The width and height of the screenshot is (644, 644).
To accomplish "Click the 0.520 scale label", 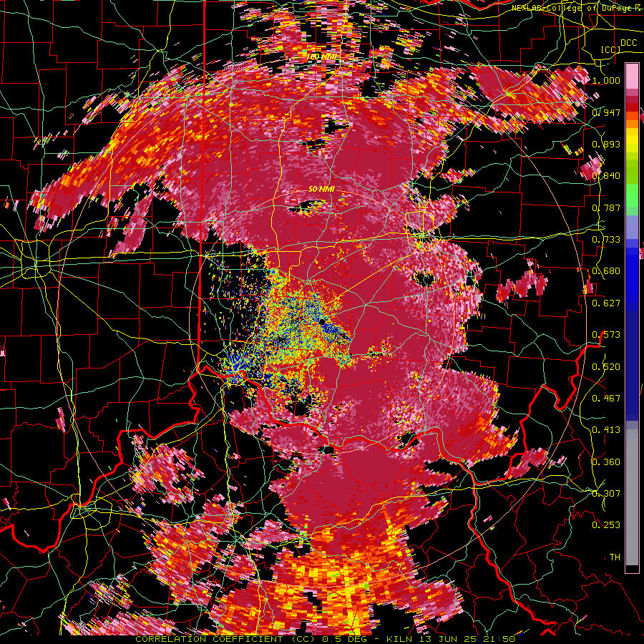I will 606,366.
